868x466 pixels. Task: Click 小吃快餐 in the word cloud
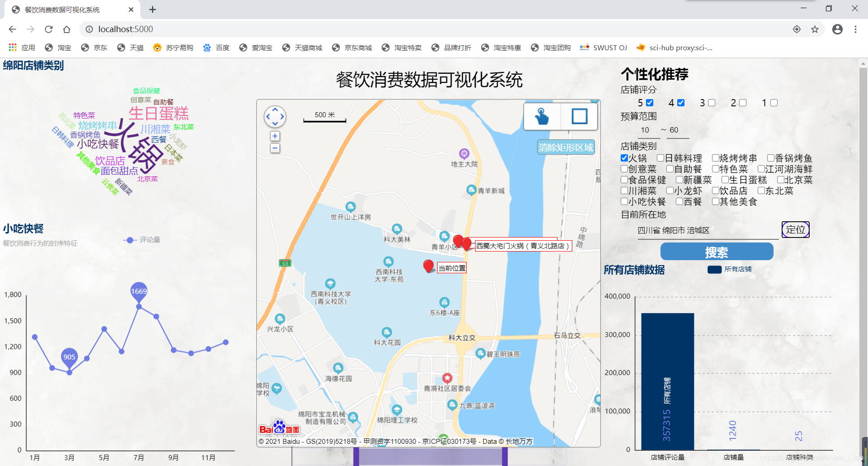click(98, 144)
